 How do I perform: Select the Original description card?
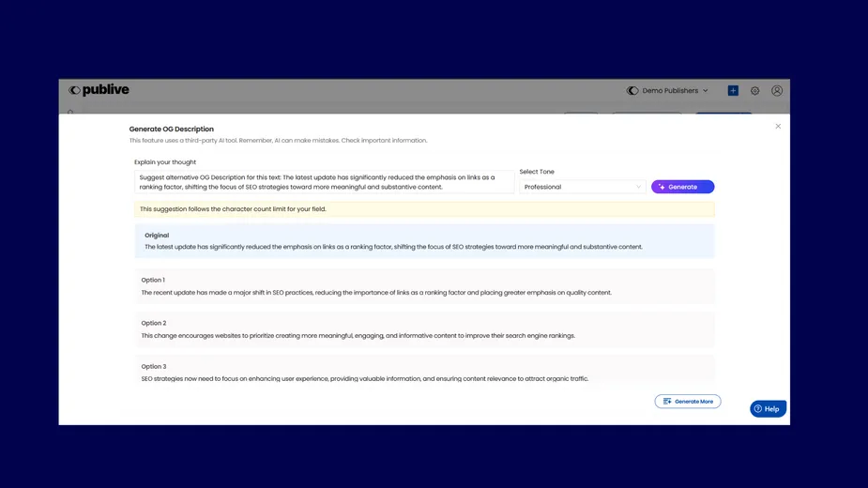(424, 241)
